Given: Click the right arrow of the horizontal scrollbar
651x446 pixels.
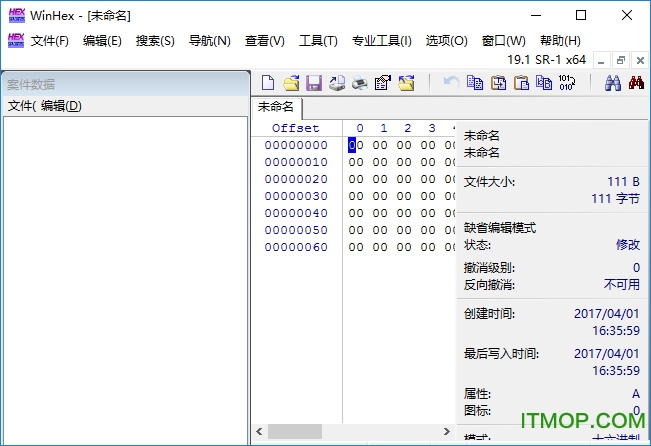Looking at the screenshot, I should point(447,431).
